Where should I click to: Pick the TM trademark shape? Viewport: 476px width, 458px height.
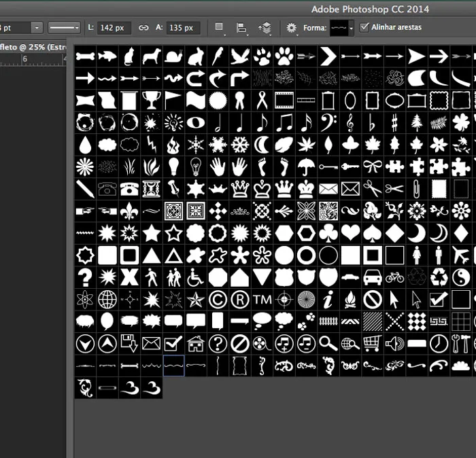[262, 300]
